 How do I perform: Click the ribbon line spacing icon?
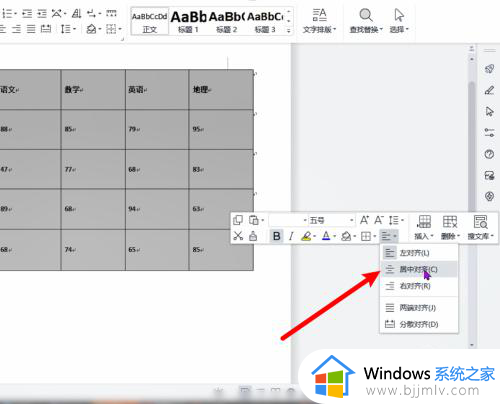[x=66, y=29]
